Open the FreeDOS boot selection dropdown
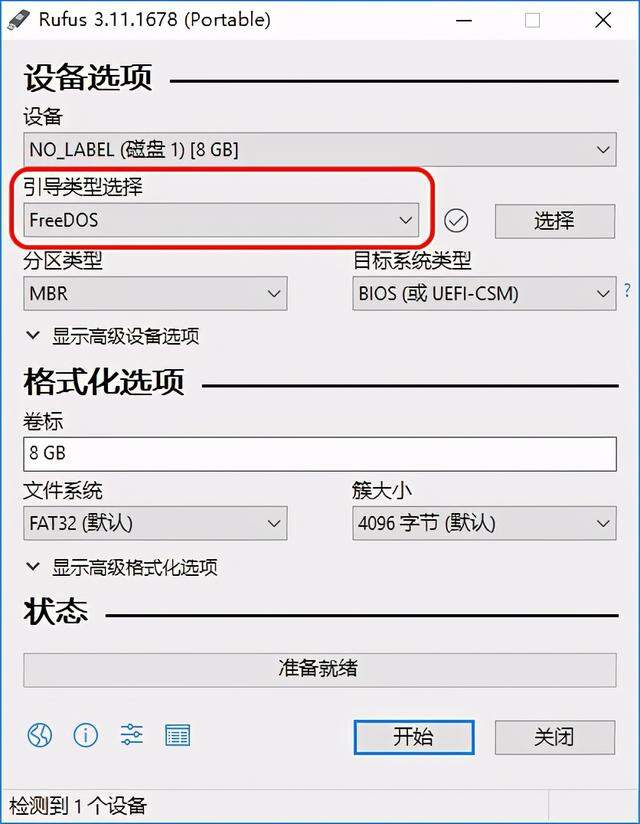This screenshot has height=824, width=640. pyautogui.click(x=221, y=220)
